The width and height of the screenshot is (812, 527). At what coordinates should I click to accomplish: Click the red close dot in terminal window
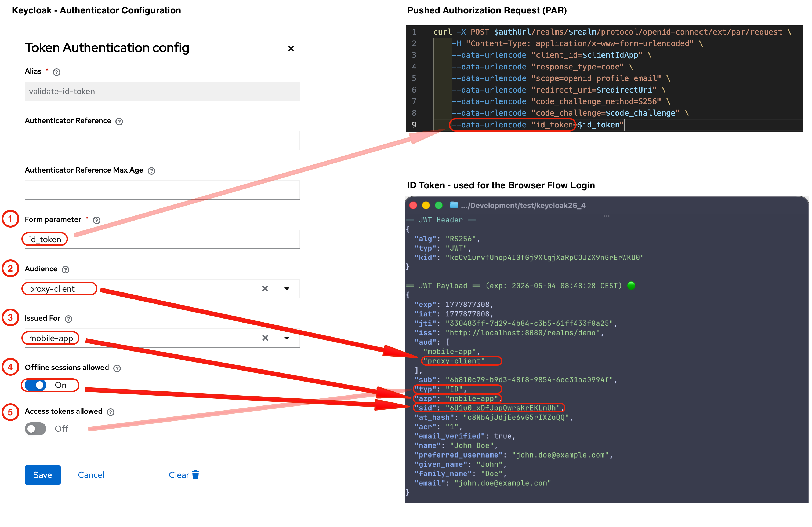[413, 205]
